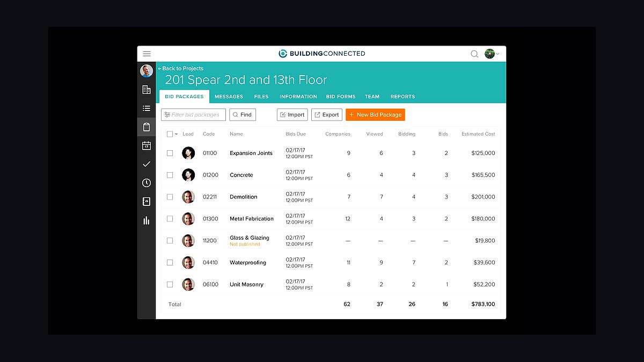Click the Bids Due column header
The image size is (644, 362).
click(x=296, y=134)
